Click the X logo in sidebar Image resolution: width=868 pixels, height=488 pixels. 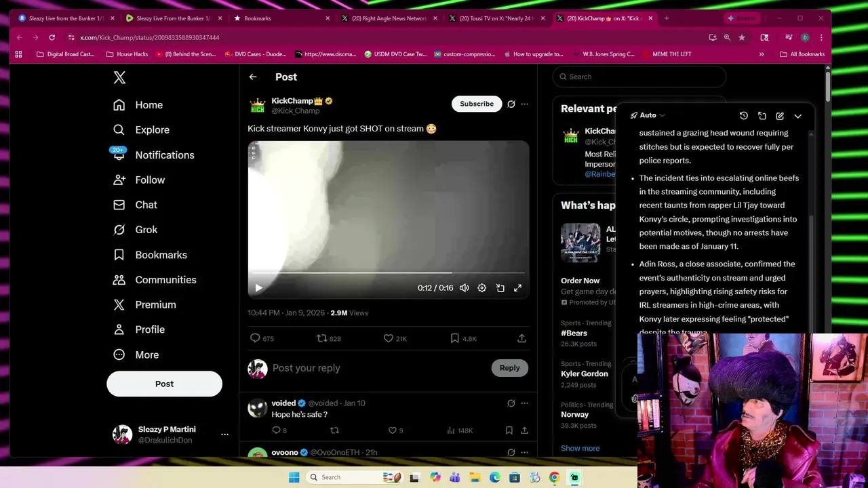[x=119, y=77]
